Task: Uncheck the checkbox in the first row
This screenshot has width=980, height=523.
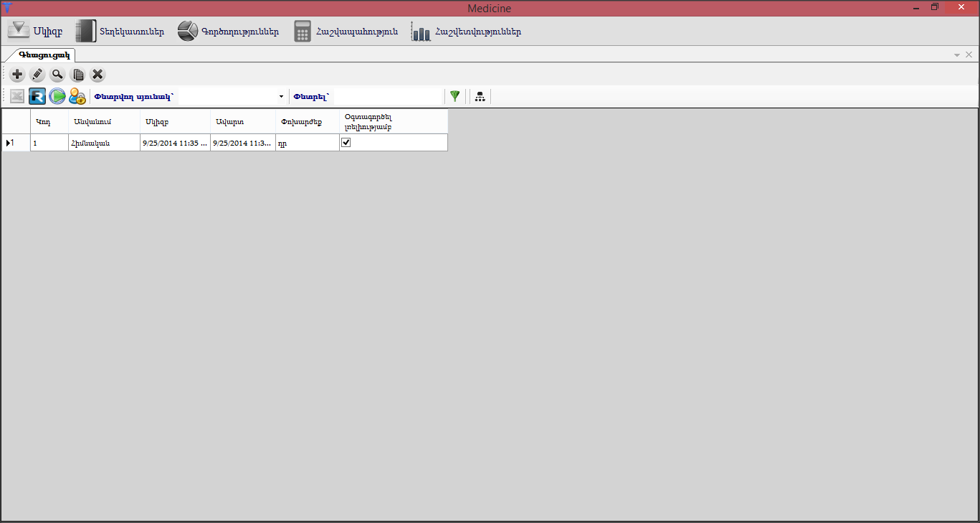Action: 346,143
